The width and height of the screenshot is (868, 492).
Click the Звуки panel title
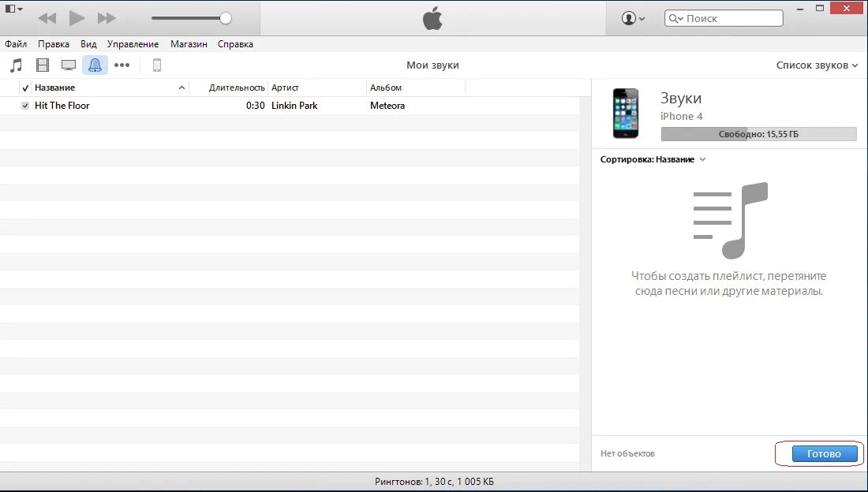coord(681,98)
